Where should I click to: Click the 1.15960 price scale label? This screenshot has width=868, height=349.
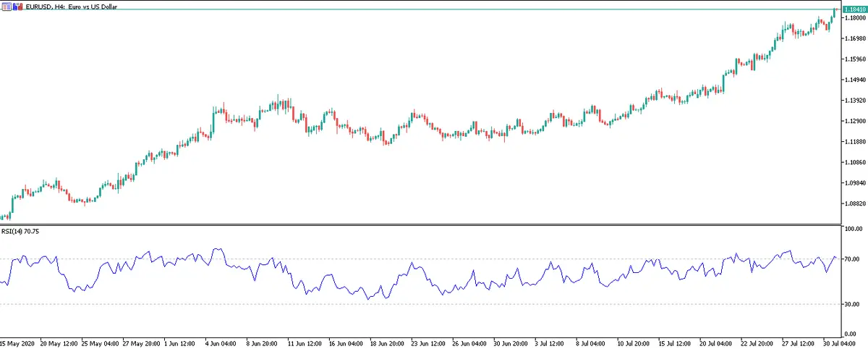coord(854,59)
